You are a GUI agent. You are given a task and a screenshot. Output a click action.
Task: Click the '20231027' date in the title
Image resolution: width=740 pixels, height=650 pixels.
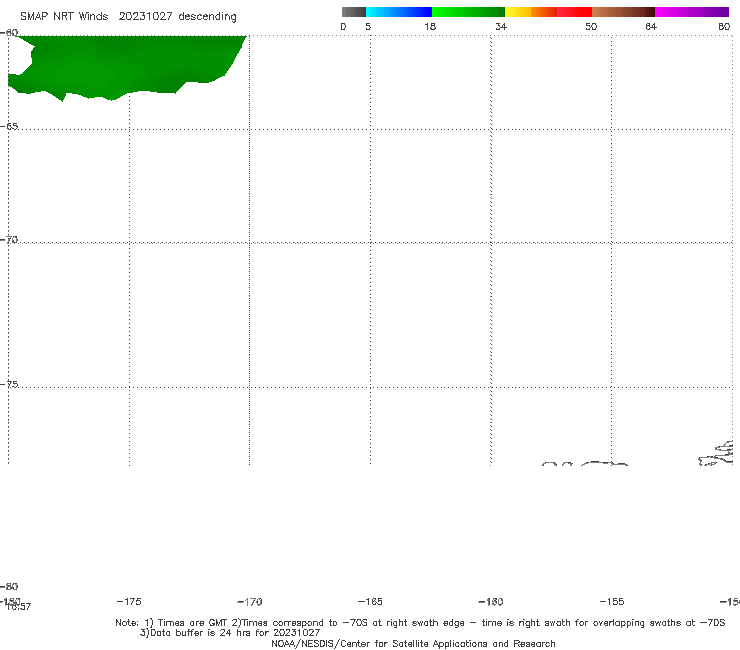(145, 16)
